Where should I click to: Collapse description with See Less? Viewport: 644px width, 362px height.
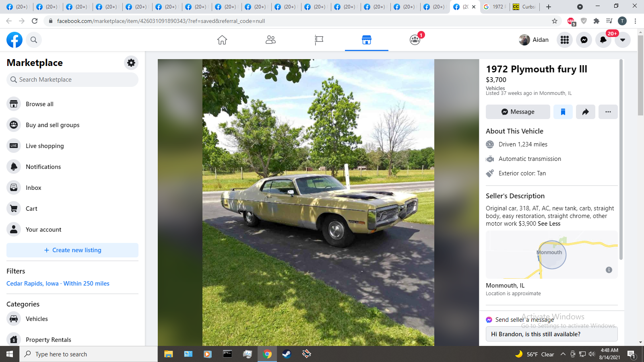coord(549,224)
